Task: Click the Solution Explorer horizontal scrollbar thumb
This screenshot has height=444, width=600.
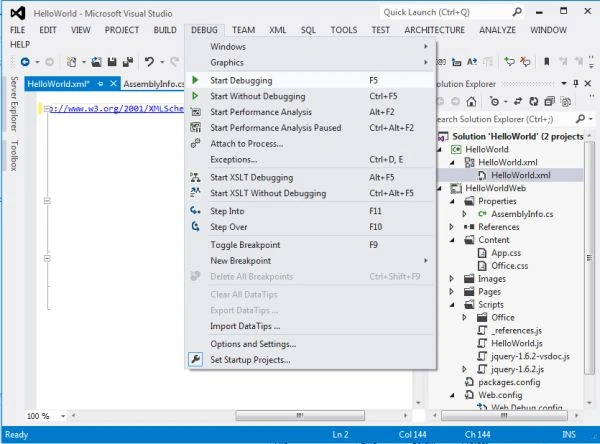Action: (504, 415)
